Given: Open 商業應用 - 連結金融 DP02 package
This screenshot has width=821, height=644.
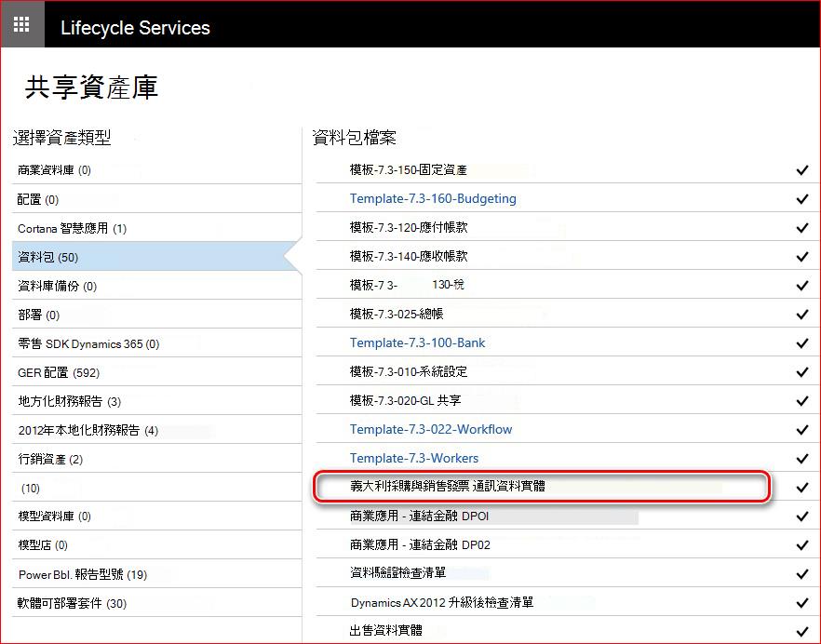Looking at the screenshot, I should click(x=420, y=544).
